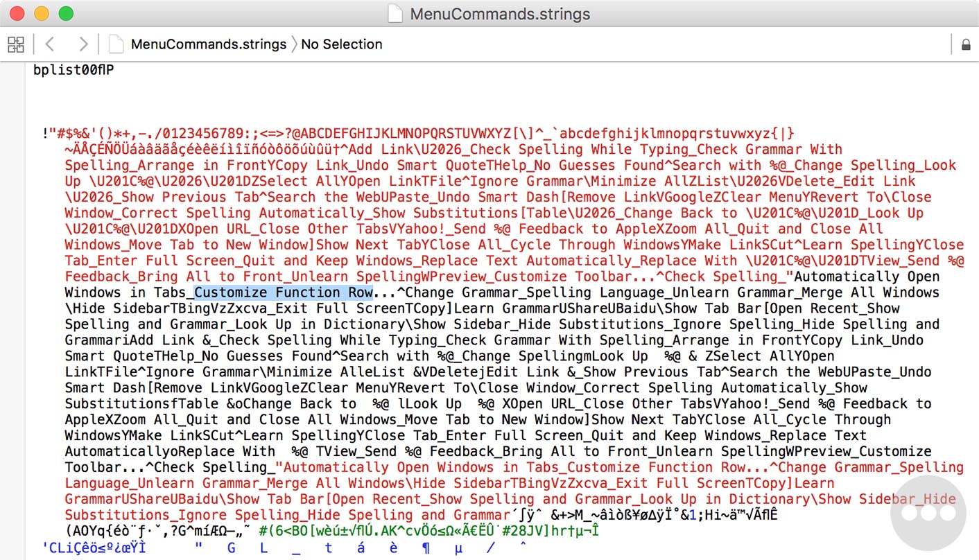Click the green full-screen traffic light
The width and height of the screenshot is (979, 560).
coord(66,12)
